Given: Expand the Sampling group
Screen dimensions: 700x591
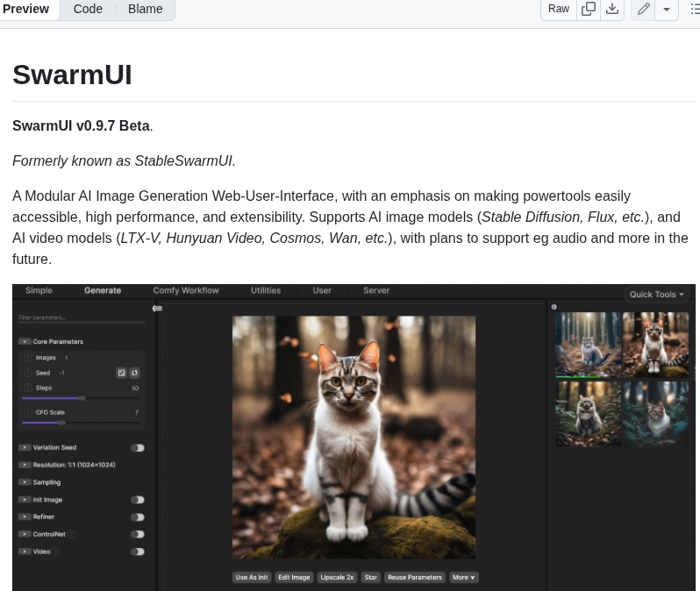Looking at the screenshot, I should click(25, 482).
